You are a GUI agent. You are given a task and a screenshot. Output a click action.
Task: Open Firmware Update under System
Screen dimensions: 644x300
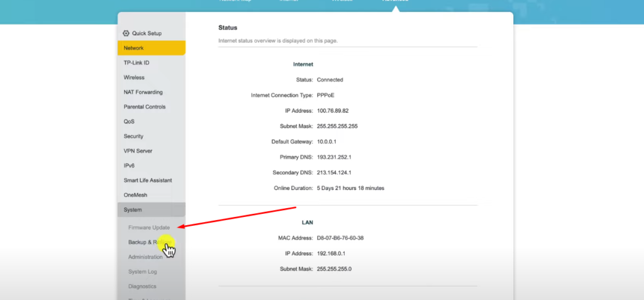[148, 227]
